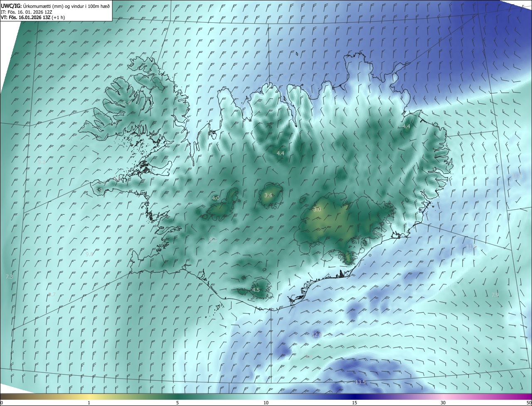Click the 3.4 value on Hofsjökull glacier

268,195
